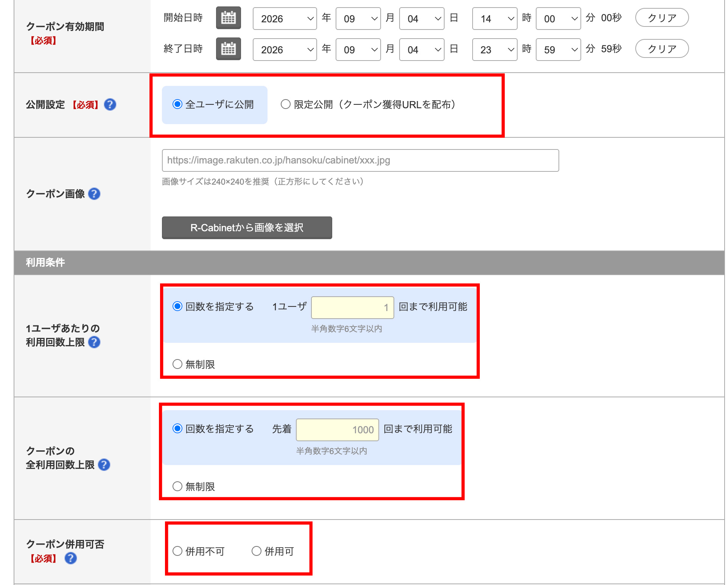Show help for 1ユーザあたりの利用回数上限
This screenshot has height=585, width=728.
tap(94, 342)
